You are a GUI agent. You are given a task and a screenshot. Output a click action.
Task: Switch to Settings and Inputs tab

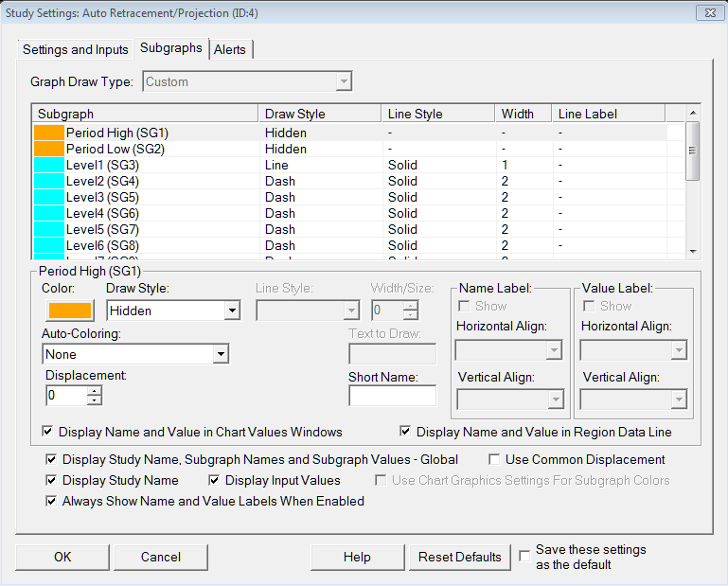point(76,49)
